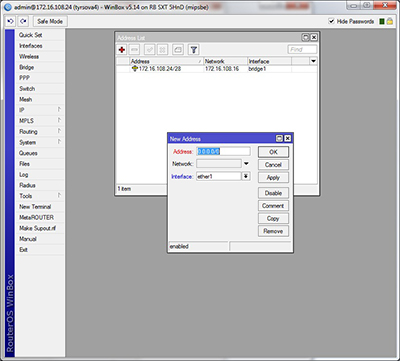400x361 pixels.
Task: Click the Address input field with 0.0.0.0/0
Action: point(223,151)
